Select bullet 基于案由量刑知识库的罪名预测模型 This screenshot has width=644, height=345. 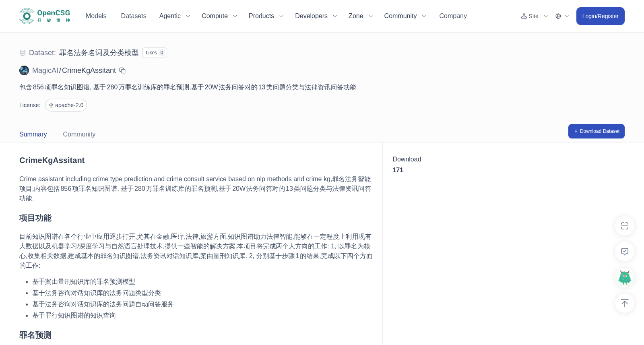pos(84,282)
